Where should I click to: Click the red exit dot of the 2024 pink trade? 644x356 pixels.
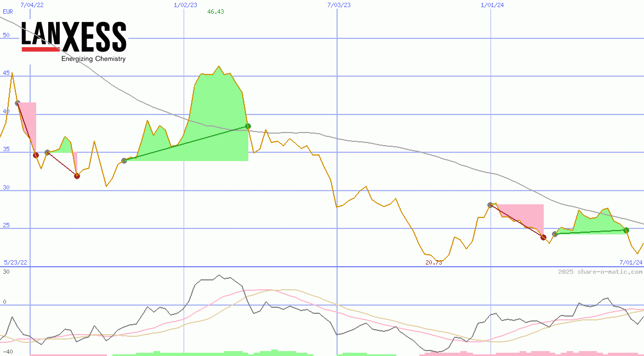pyautogui.click(x=543, y=237)
